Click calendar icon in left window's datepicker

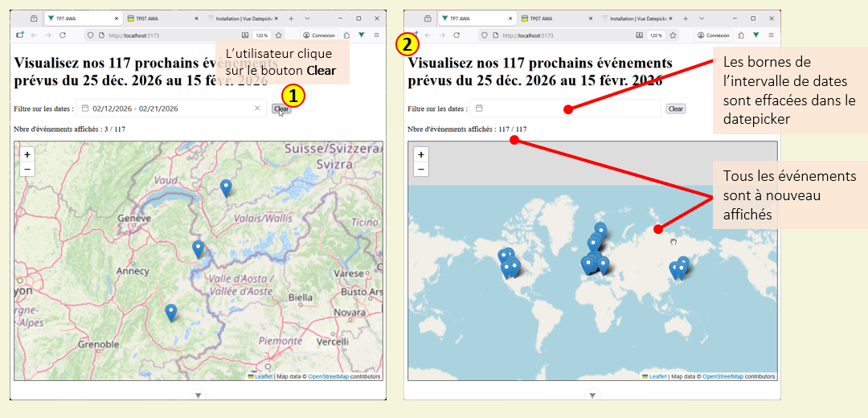[x=84, y=109]
